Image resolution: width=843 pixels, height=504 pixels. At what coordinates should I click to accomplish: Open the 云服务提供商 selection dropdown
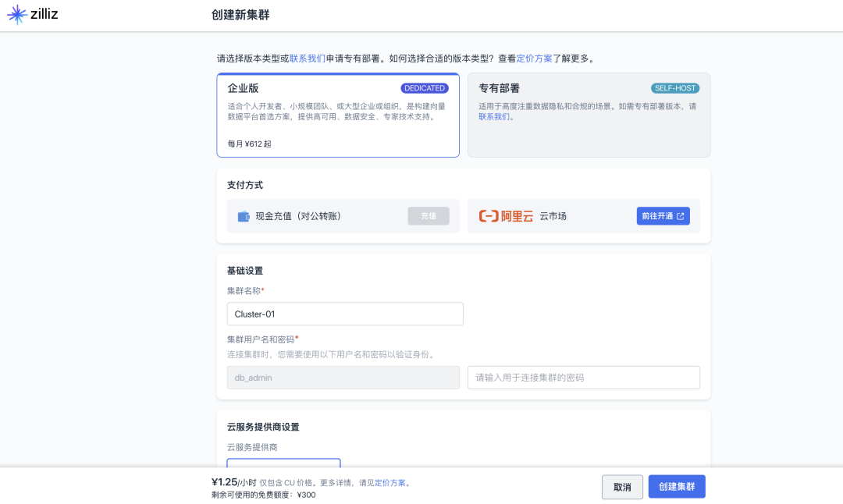[x=283, y=463]
